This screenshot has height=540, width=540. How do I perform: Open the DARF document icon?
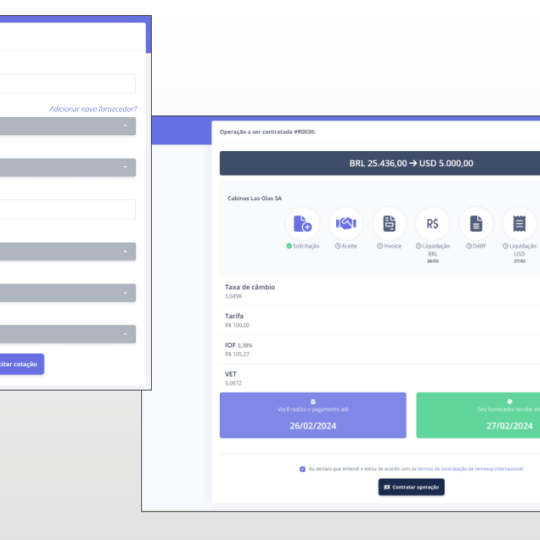476,224
